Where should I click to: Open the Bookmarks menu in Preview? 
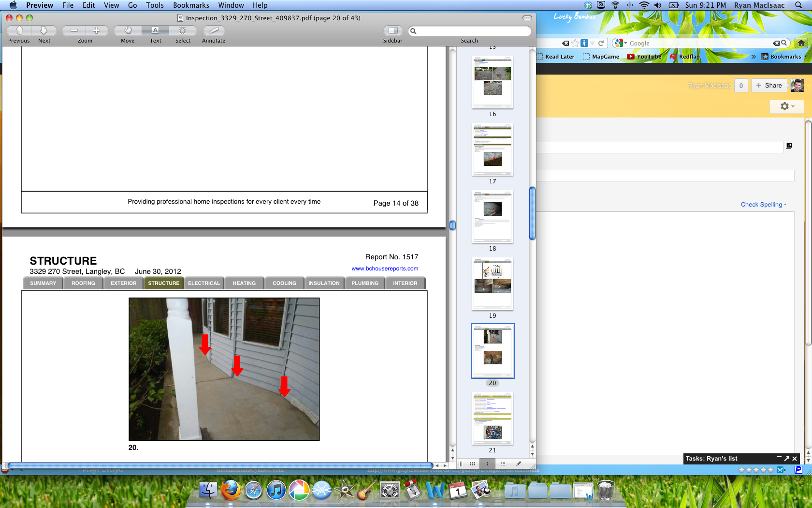[191, 5]
